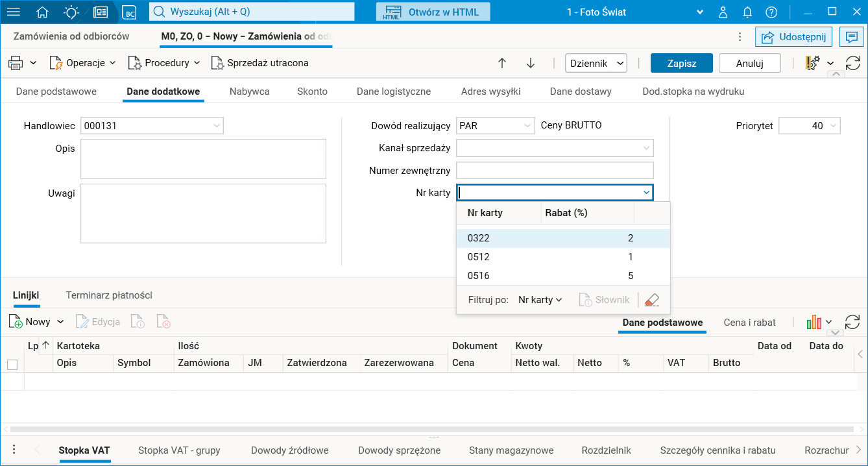Screen dimensions: 868x466
Task: Click the Anuluj button
Action: (x=749, y=63)
